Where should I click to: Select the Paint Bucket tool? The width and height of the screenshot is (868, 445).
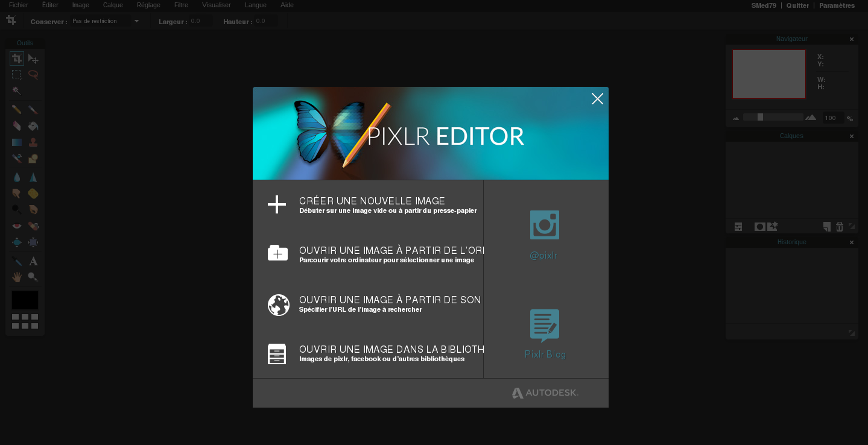coord(33,126)
